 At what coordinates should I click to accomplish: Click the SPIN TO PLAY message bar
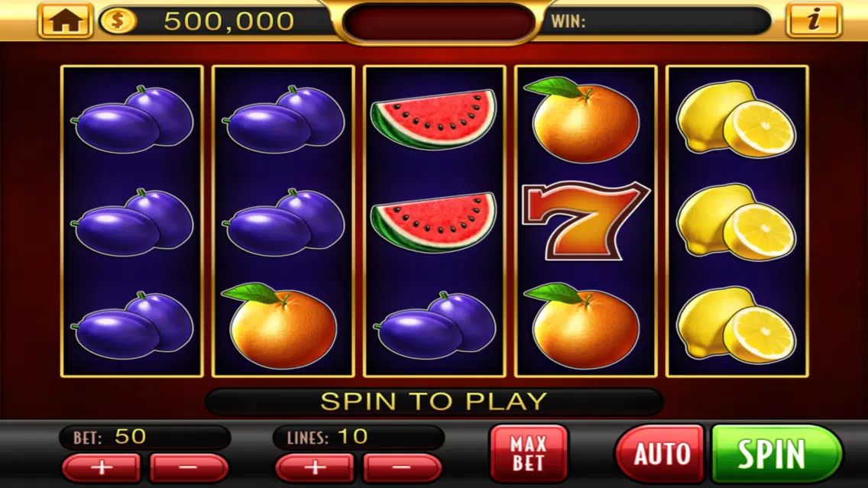pos(434,401)
